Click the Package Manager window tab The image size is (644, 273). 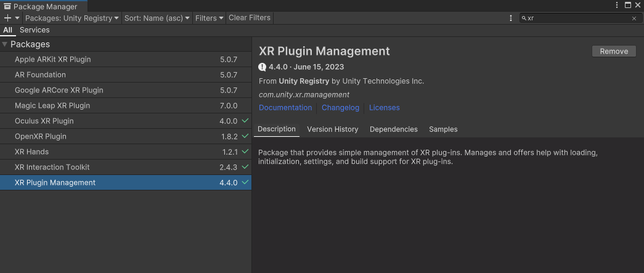(43, 6)
